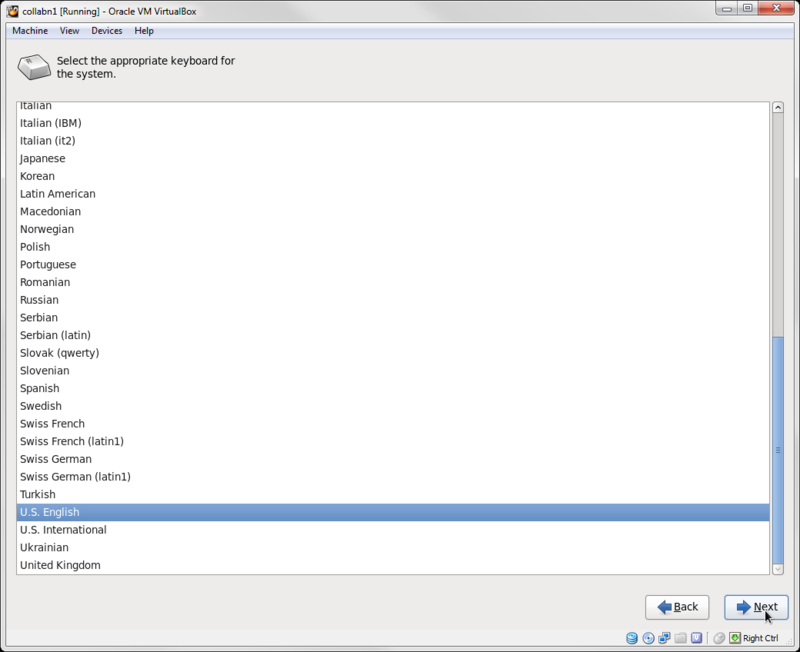Click the scrollbar up arrow
The height and width of the screenshot is (652, 800).
778,107
